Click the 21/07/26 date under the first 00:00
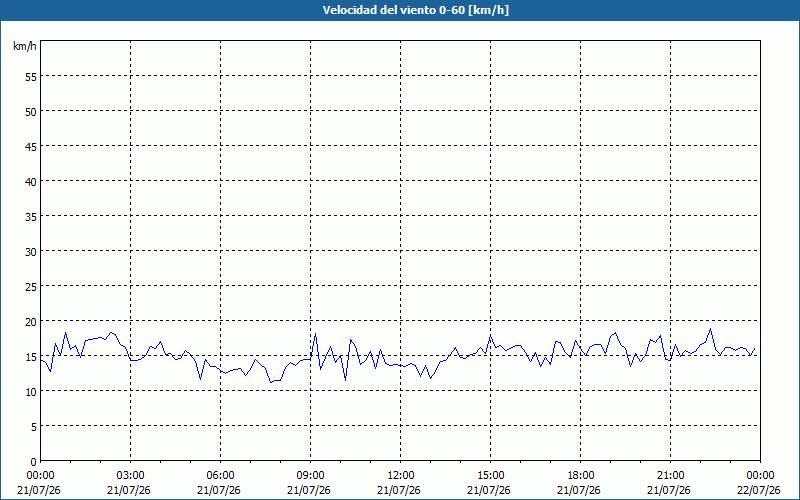 click(40, 490)
